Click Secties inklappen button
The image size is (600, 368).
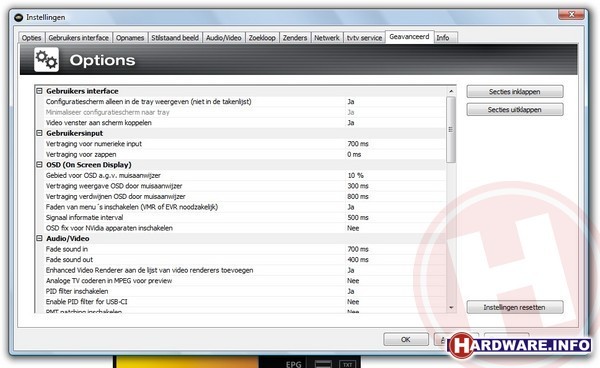pyautogui.click(x=515, y=92)
